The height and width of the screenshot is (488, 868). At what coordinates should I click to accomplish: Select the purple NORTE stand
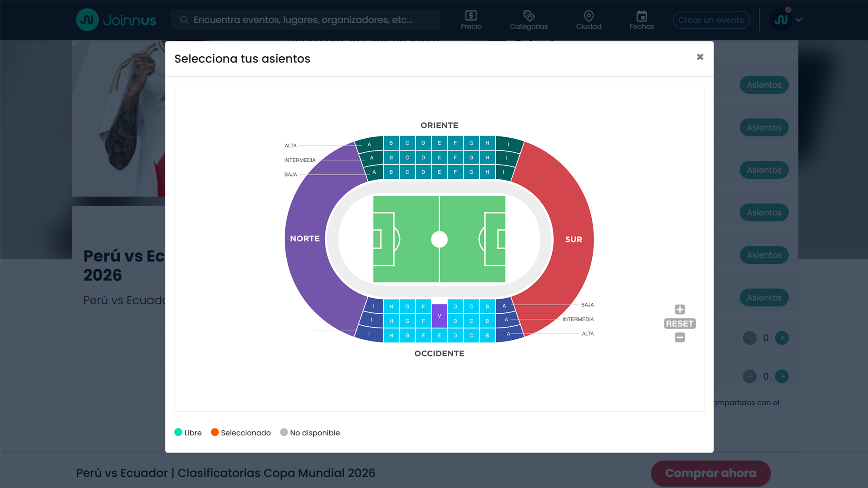tap(305, 239)
